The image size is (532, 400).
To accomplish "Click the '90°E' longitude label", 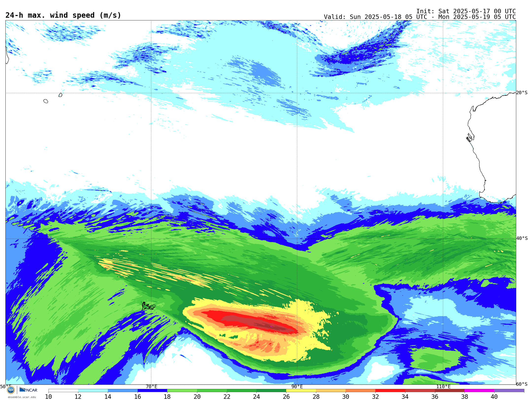I will pos(297,386).
